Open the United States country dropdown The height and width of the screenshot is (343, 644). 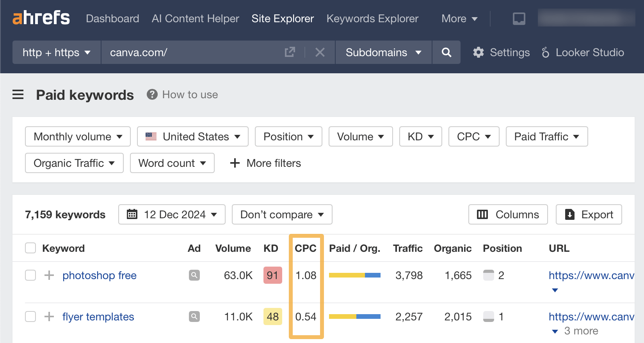(x=193, y=136)
